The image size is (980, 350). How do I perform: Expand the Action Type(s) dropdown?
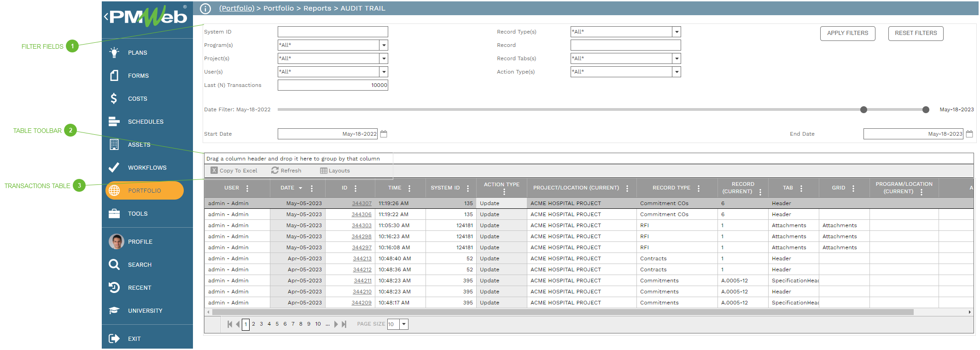coord(677,72)
